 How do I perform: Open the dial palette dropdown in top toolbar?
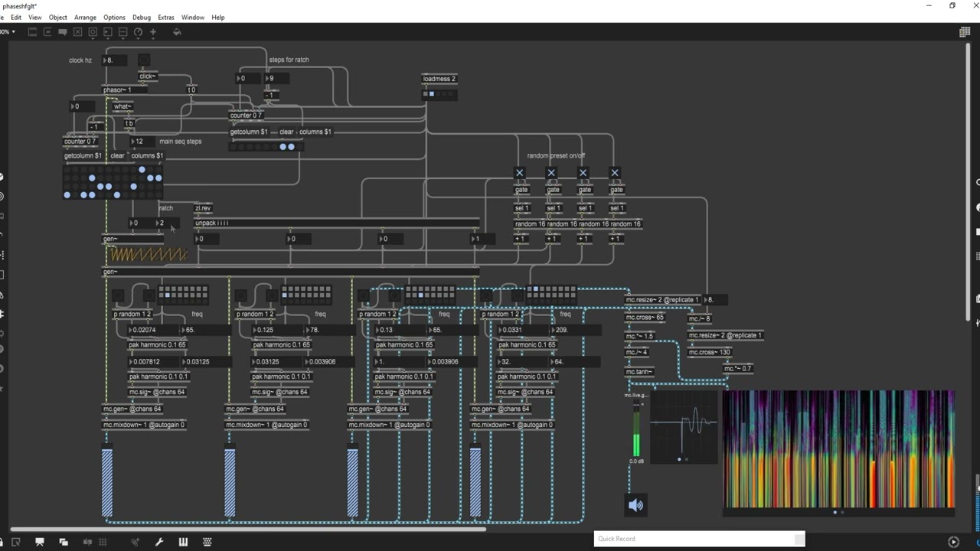coord(139,32)
